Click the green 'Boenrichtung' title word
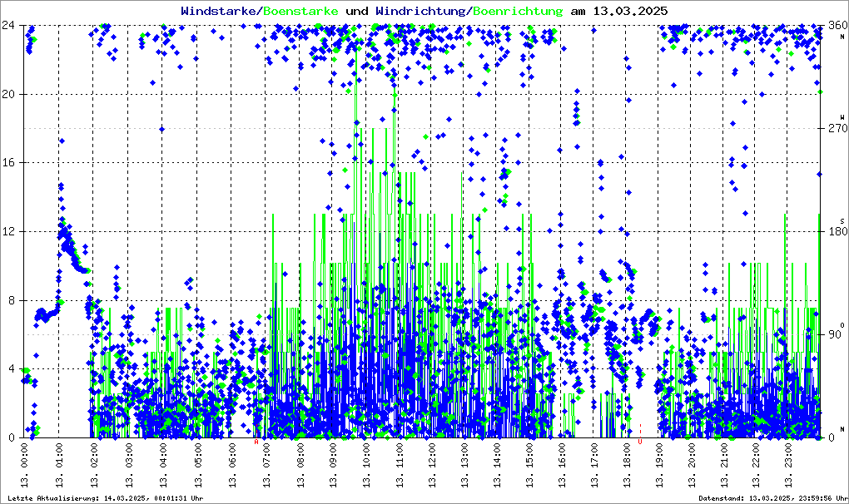 tap(519, 11)
